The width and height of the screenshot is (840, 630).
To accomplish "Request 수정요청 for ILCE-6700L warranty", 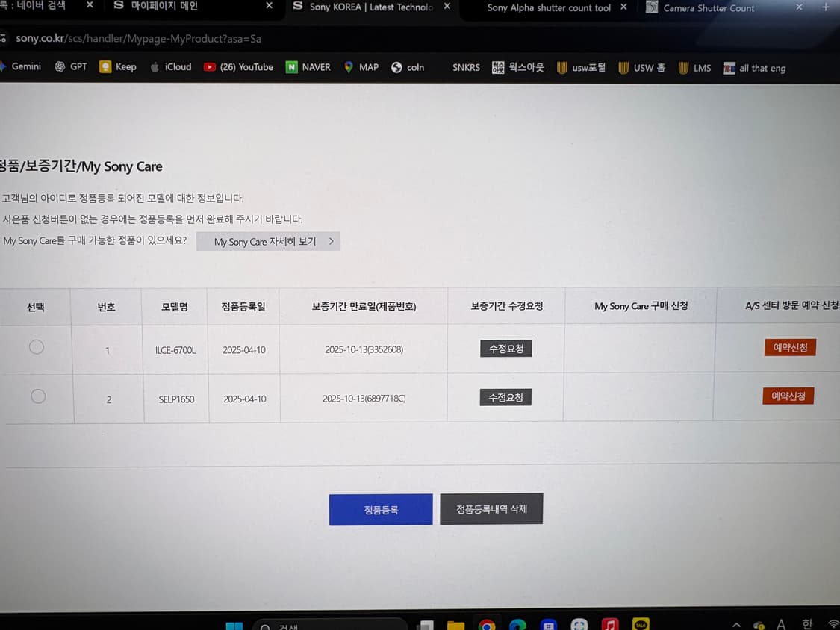I will click(505, 348).
